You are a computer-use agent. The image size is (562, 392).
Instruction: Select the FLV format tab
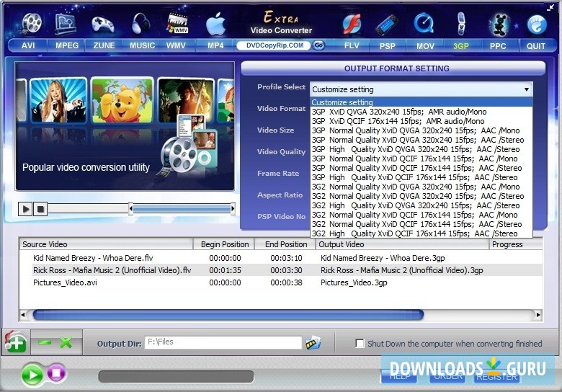coord(352,46)
